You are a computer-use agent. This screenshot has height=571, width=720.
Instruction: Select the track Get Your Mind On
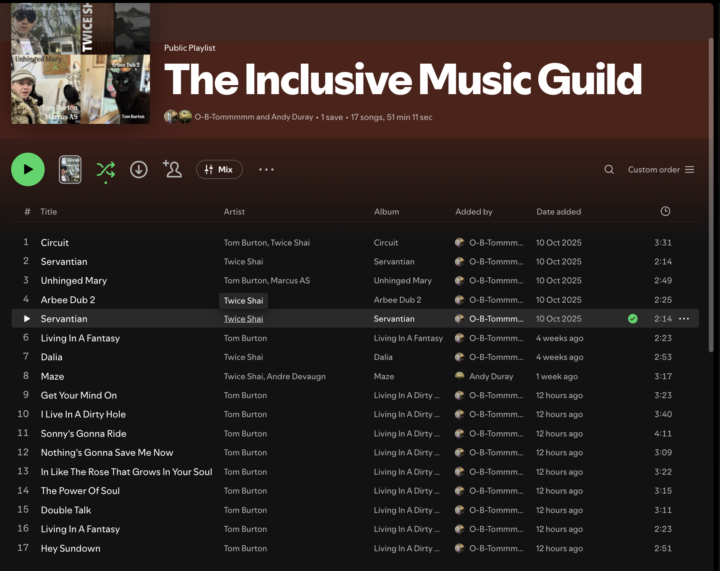click(79, 395)
